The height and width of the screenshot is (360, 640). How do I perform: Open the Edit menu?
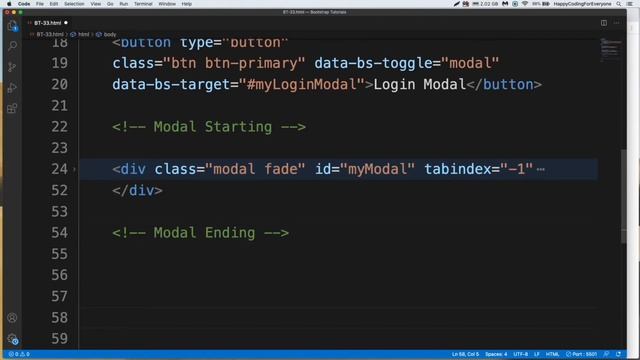[53, 4]
